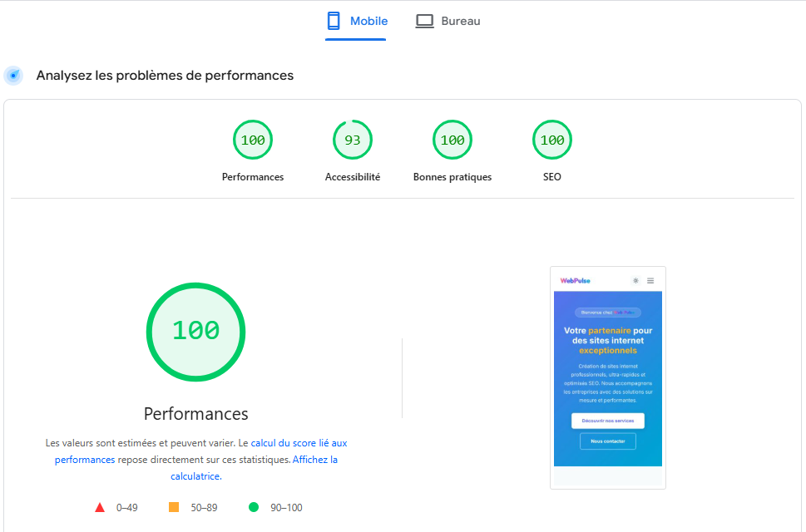Open the Accessibilité 93 score gauge
Screen dimensions: 806x532
[353, 140]
